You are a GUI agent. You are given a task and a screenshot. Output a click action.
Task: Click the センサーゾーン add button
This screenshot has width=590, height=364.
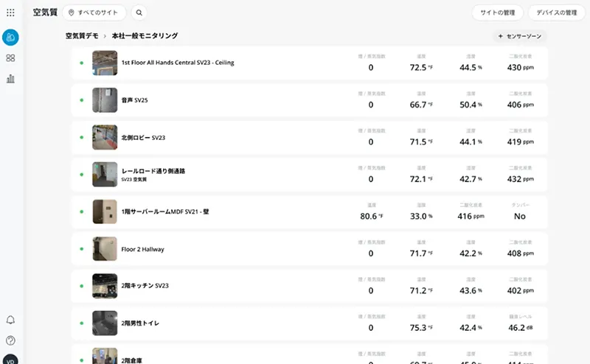(521, 35)
